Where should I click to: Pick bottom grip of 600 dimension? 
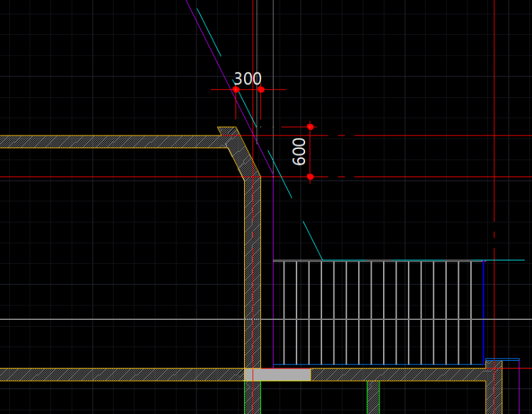[310, 177]
